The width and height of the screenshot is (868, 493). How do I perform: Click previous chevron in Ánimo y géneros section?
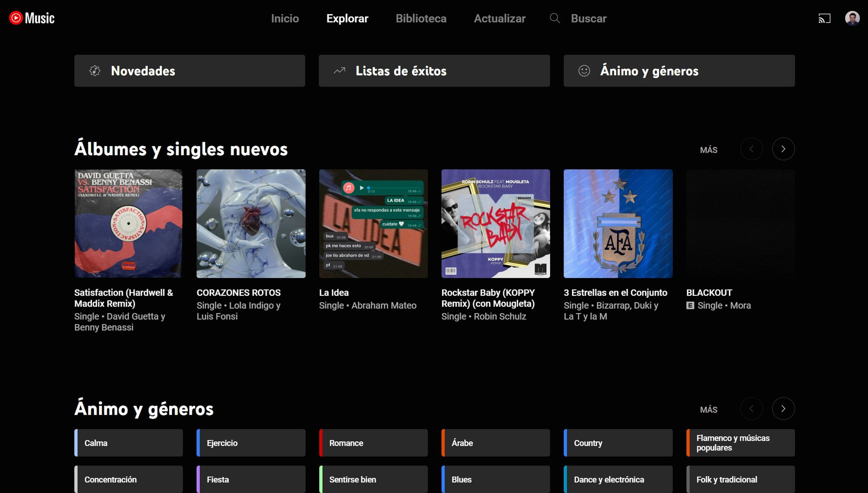752,409
